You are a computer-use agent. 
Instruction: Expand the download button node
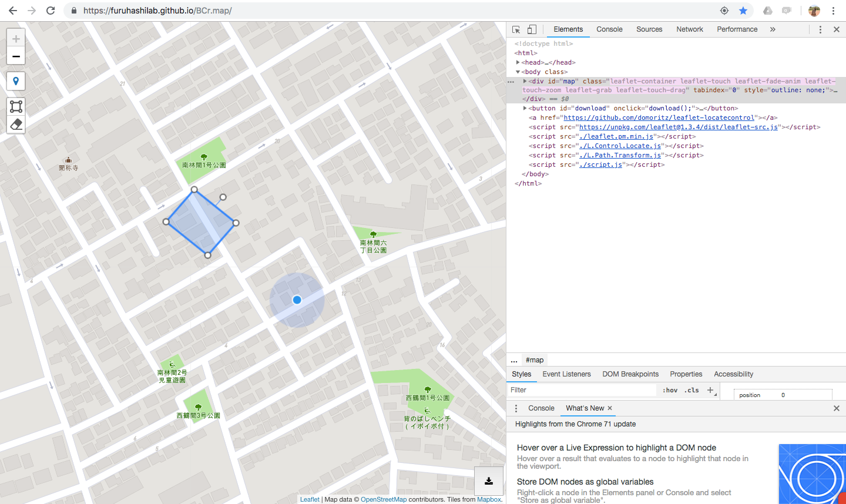point(525,108)
